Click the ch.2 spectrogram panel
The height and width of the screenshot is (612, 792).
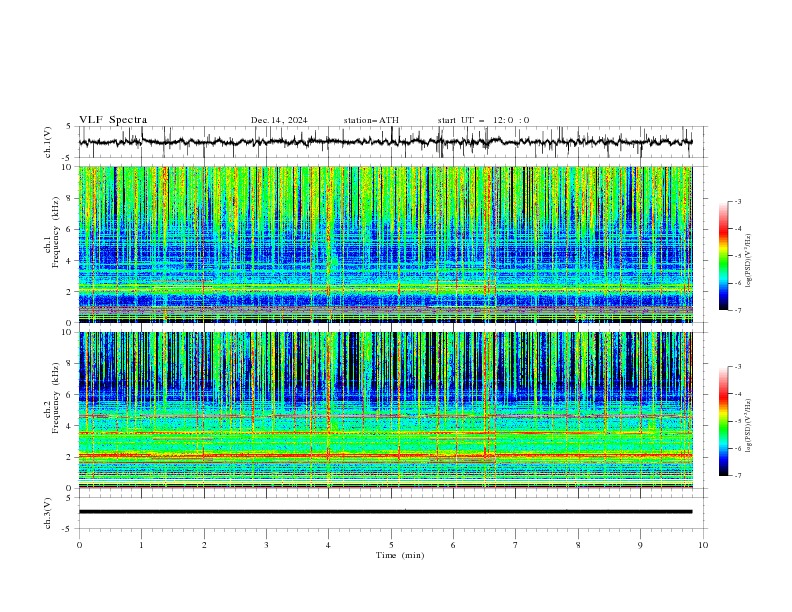[x=385, y=410]
